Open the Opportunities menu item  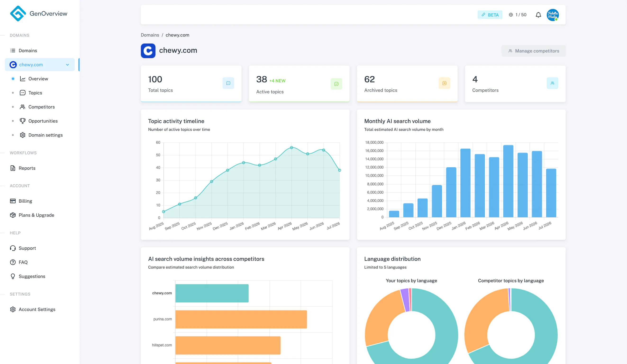tap(43, 121)
